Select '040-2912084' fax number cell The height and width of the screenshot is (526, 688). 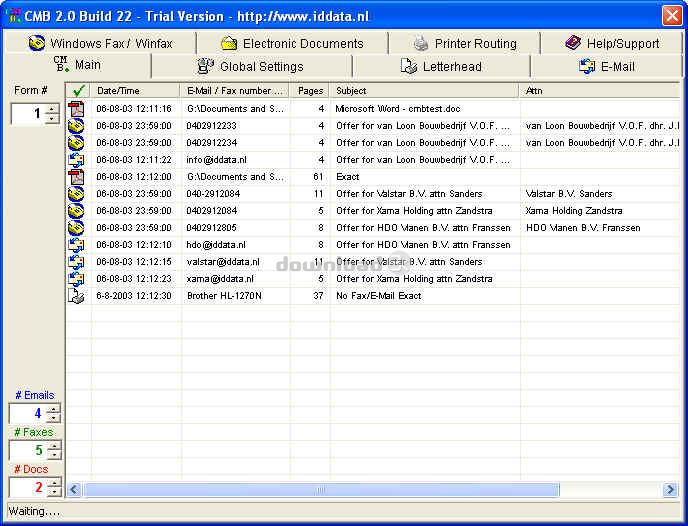pos(213,194)
